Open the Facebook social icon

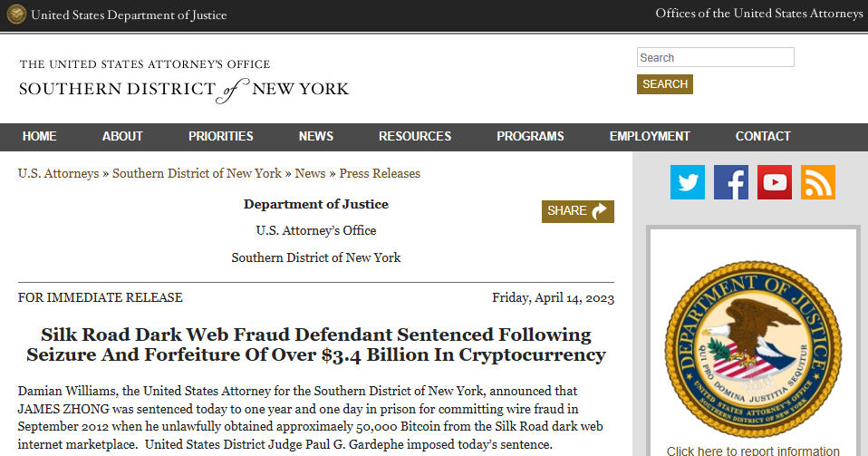click(x=730, y=182)
